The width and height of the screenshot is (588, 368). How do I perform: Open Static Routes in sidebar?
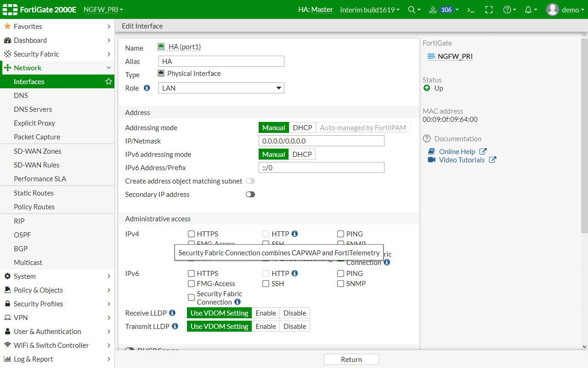(34, 193)
